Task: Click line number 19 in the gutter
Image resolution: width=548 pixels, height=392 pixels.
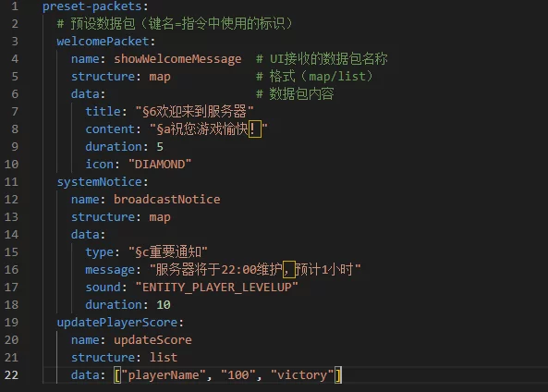Action: coord(11,323)
